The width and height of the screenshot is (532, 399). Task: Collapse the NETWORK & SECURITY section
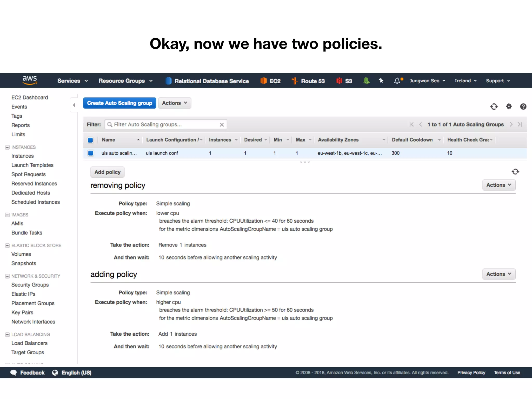tap(7, 276)
